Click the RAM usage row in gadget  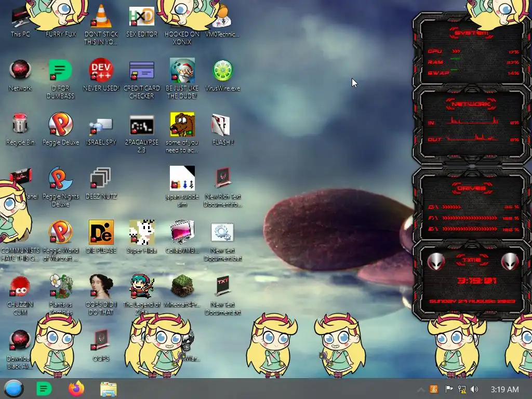point(473,62)
